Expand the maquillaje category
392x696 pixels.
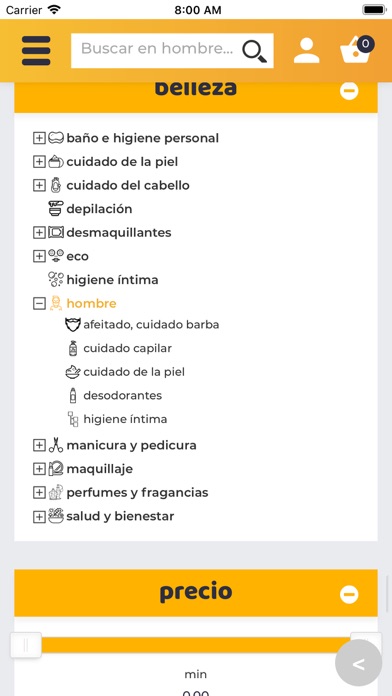click(x=39, y=469)
